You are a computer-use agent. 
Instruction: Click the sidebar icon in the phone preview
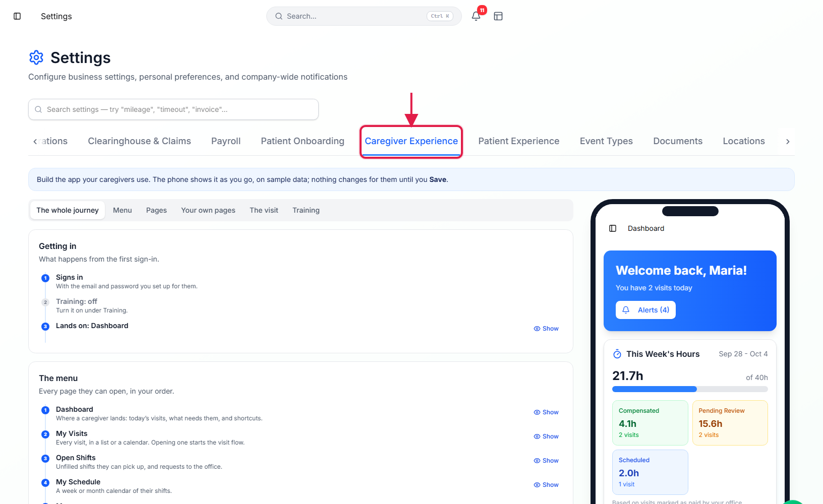click(x=613, y=228)
